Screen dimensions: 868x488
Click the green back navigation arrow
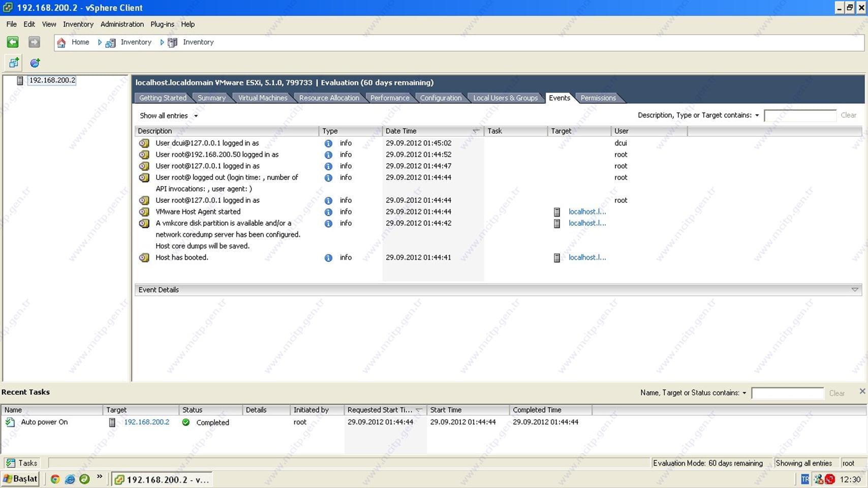pyautogui.click(x=13, y=42)
